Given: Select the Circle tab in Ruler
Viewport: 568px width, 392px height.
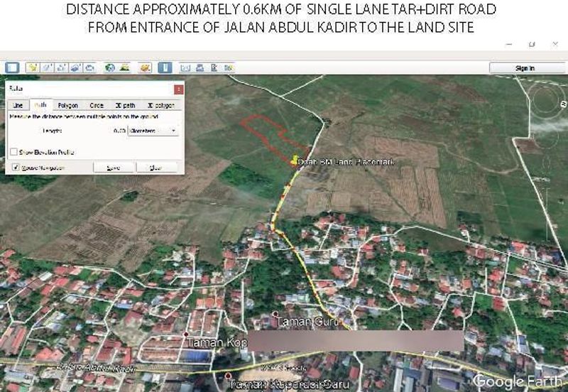Looking at the screenshot, I should 97,105.
